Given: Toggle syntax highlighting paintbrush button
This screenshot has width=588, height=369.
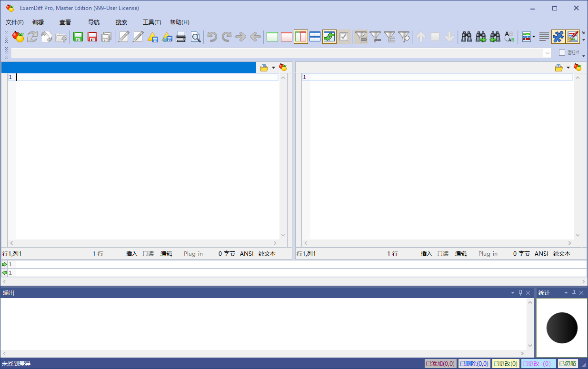Looking at the screenshot, I should [573, 37].
